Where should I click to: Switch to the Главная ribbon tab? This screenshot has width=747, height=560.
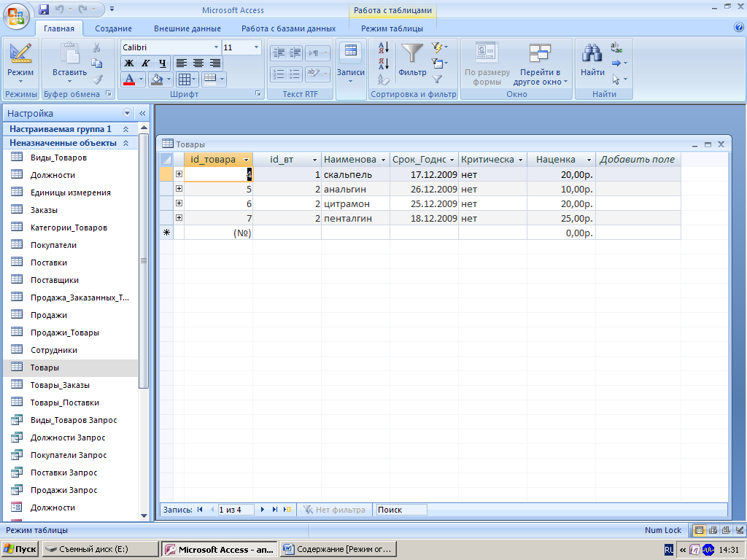59,28
